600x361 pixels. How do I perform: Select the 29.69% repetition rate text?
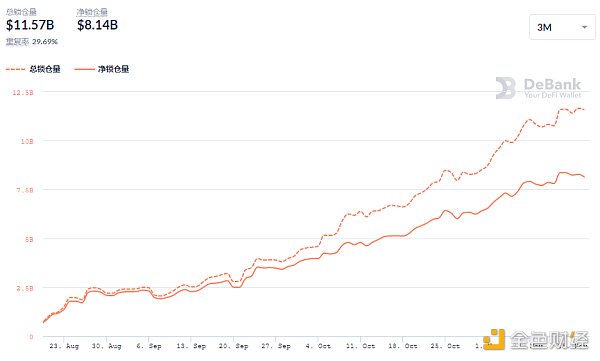[x=45, y=42]
